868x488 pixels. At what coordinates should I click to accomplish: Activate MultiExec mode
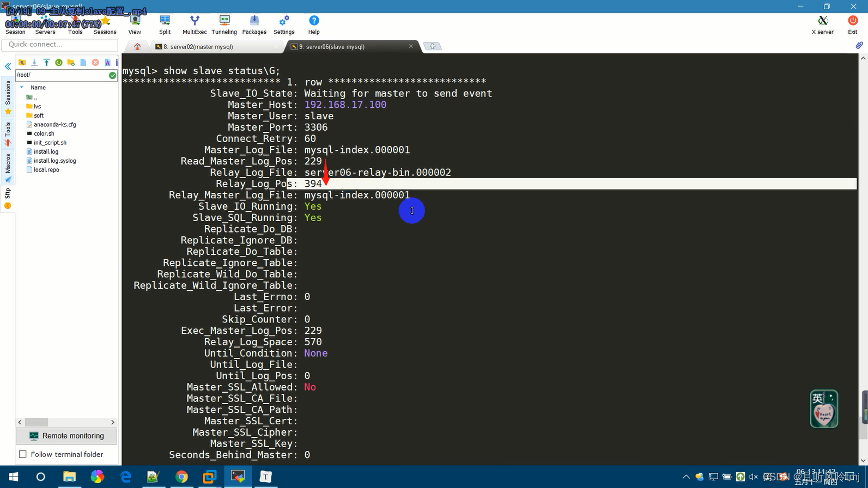[195, 25]
